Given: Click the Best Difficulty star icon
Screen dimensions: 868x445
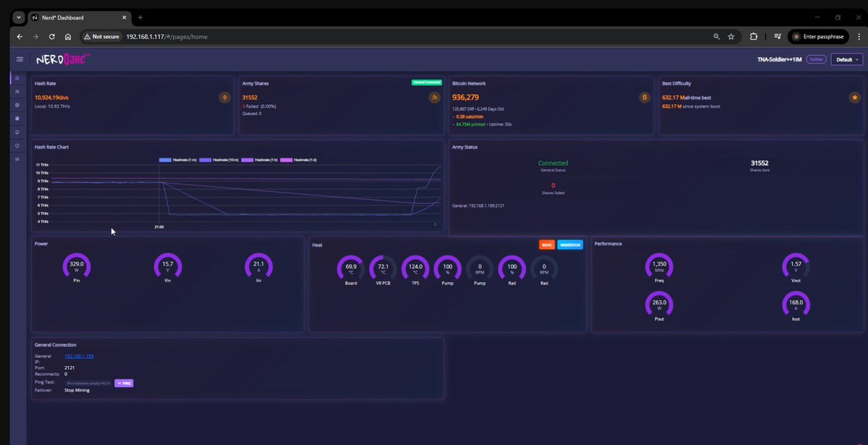Looking at the screenshot, I should click(x=854, y=97).
